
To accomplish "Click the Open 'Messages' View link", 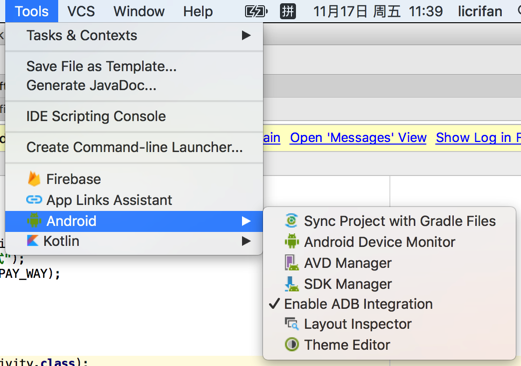I will coord(358,137).
